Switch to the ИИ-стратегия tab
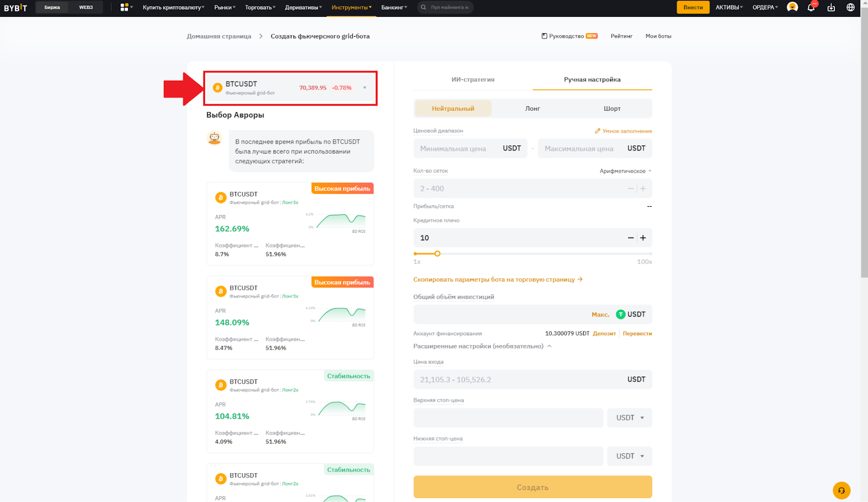This screenshot has width=868, height=502. click(x=473, y=79)
